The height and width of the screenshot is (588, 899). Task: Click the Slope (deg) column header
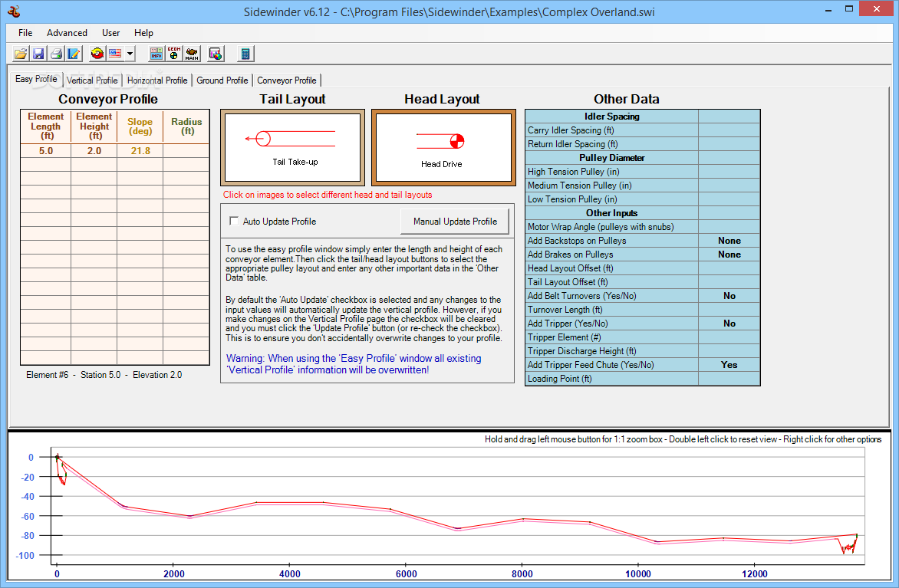pos(140,126)
